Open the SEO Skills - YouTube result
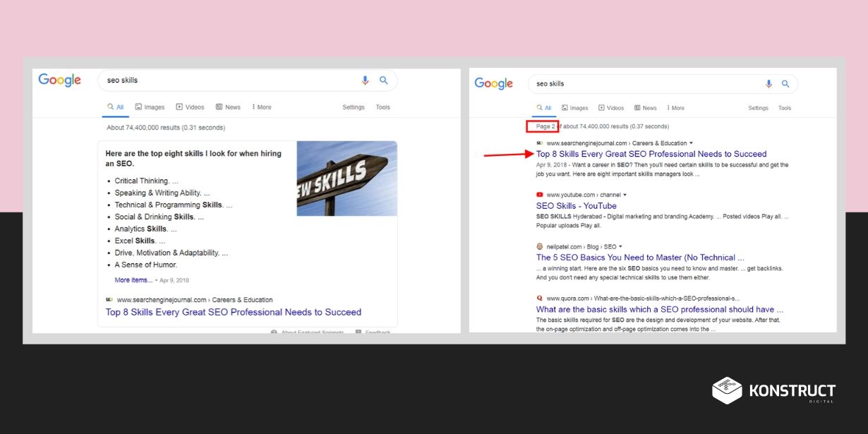 pos(576,206)
